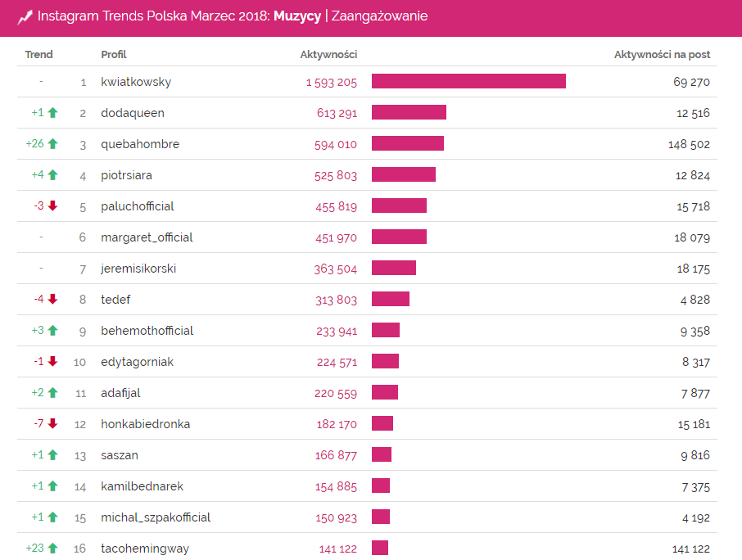
Task: Click red down arrow for tedef row
Action: [x=53, y=300]
